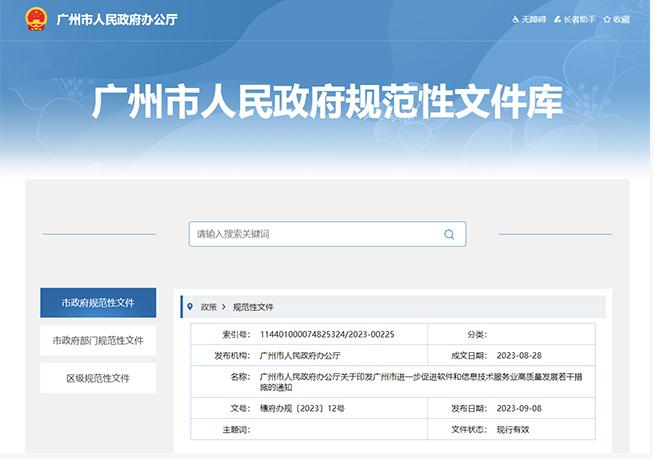Click index number 11440100007482532​4/2023-00225
653x459 pixels.
[x=327, y=334]
